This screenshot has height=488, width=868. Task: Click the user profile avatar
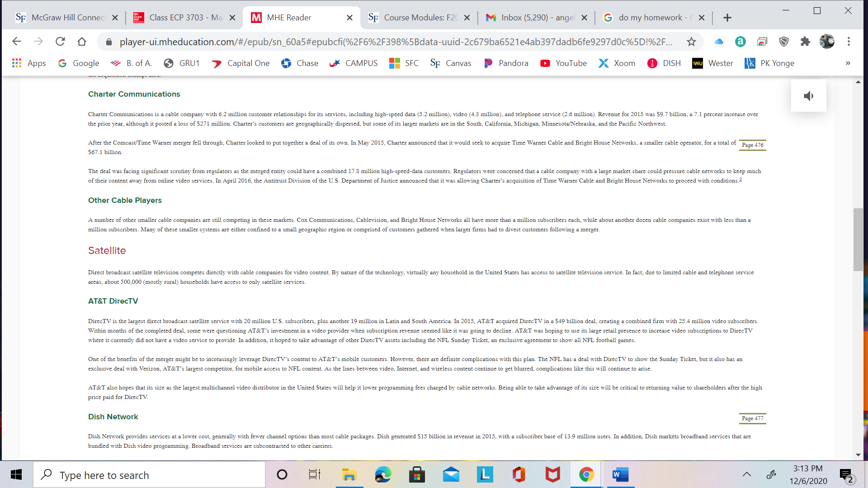(x=827, y=42)
